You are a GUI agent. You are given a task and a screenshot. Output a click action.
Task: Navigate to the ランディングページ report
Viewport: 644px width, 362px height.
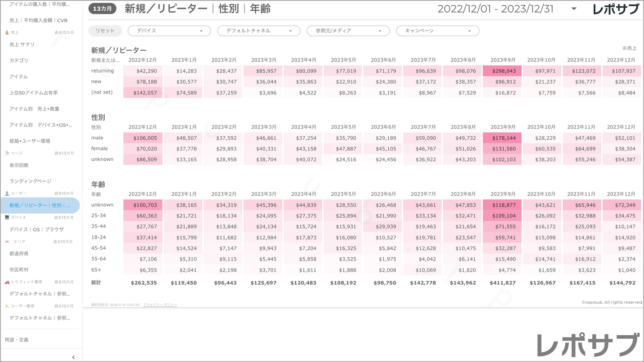(30, 181)
